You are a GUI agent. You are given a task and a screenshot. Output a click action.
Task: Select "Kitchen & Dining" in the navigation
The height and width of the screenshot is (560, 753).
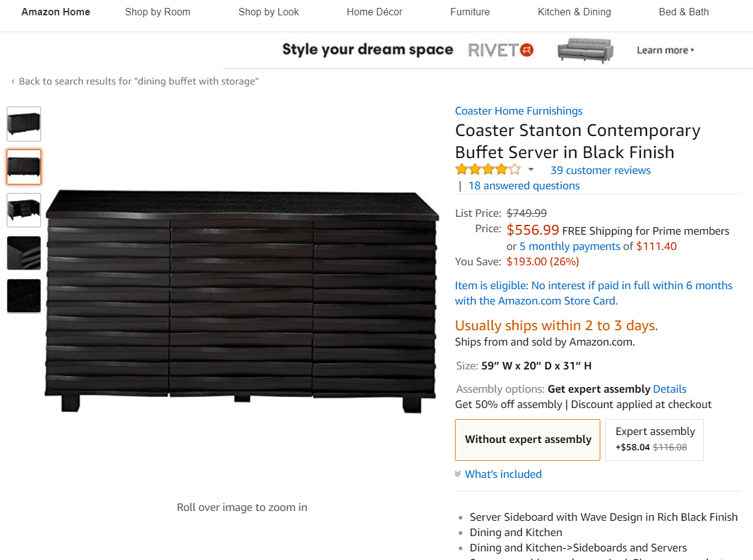[574, 12]
